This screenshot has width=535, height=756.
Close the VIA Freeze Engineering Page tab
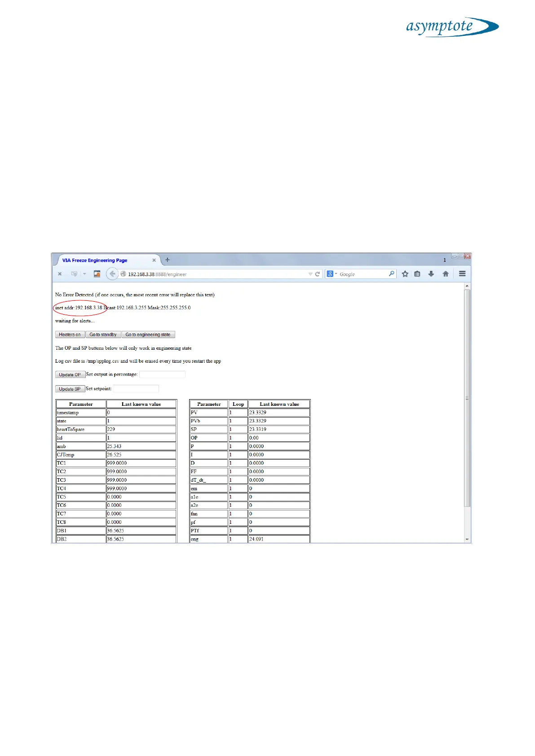(154, 260)
